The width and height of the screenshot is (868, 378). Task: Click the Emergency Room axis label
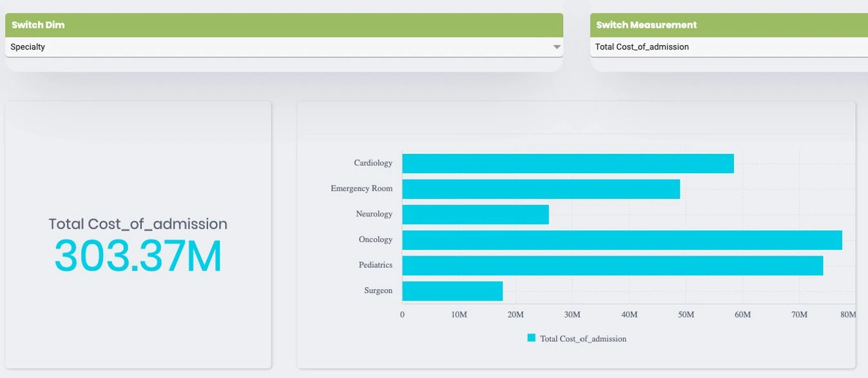[361, 189]
